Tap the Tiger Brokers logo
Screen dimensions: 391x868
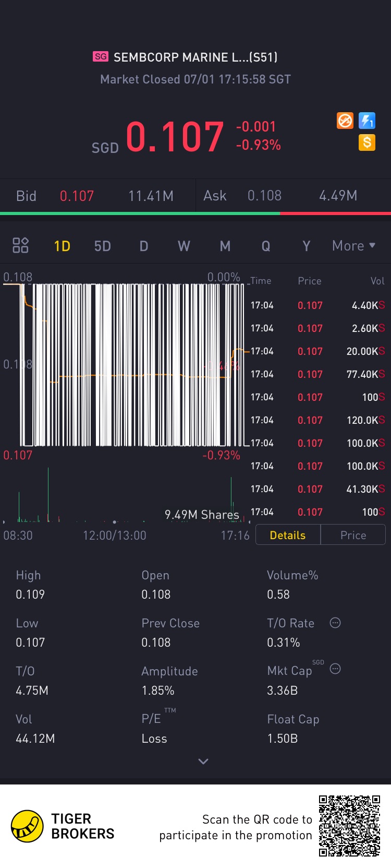tap(63, 826)
